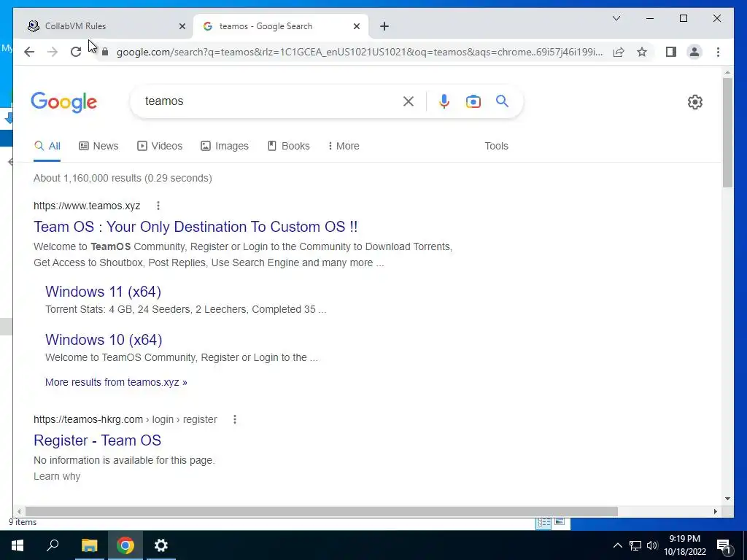This screenshot has width=747, height=560.
Task: Click the scroll up arrow
Action: tap(727, 73)
